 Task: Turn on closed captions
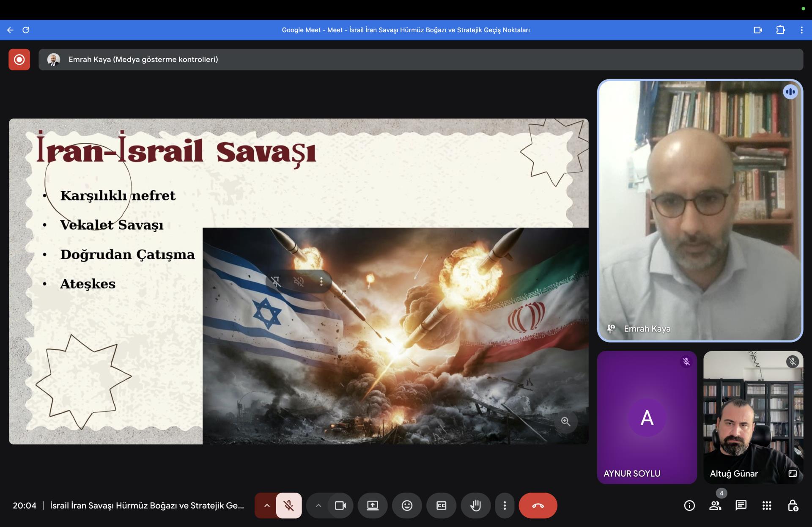pos(441,505)
